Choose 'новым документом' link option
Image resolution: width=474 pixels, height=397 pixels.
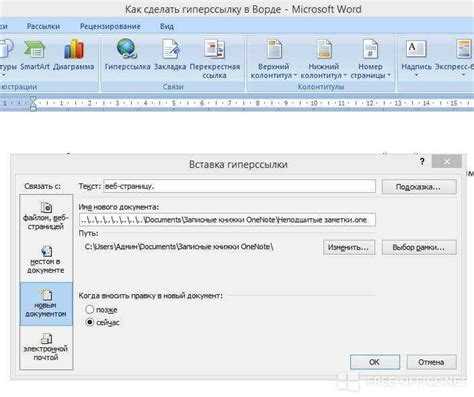coord(46,304)
